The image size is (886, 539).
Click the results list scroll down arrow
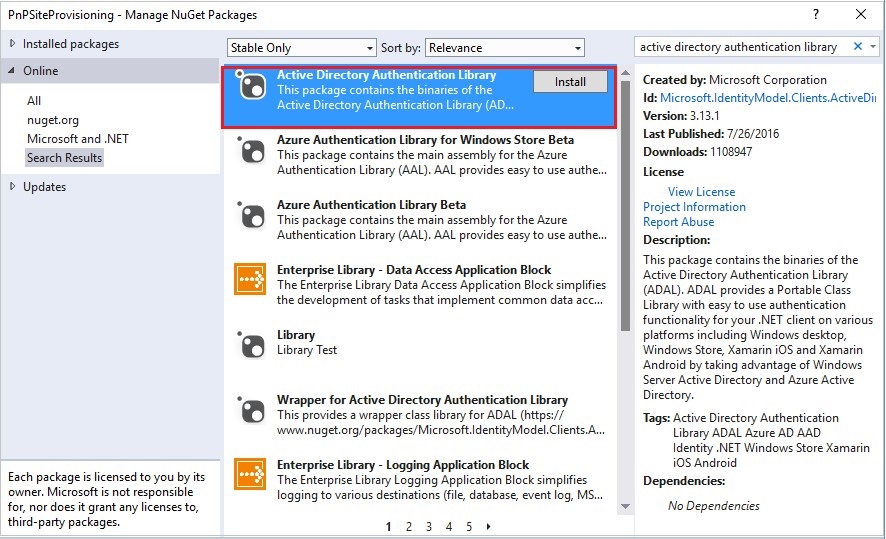point(625,506)
